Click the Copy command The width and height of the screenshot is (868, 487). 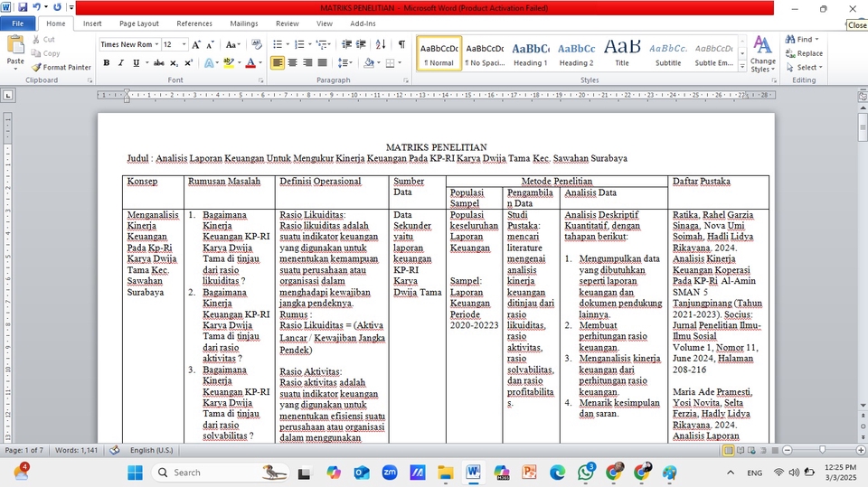click(45, 53)
